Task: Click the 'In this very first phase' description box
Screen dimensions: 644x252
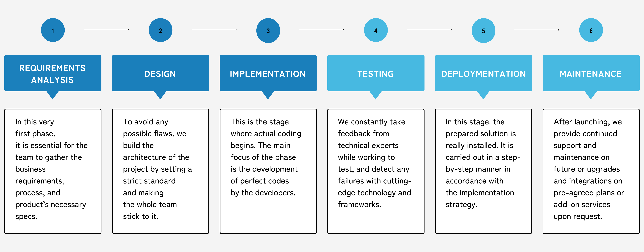Action: (x=53, y=171)
